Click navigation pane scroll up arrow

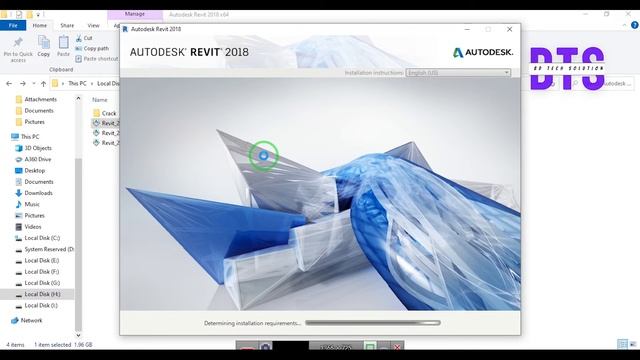coord(78,98)
